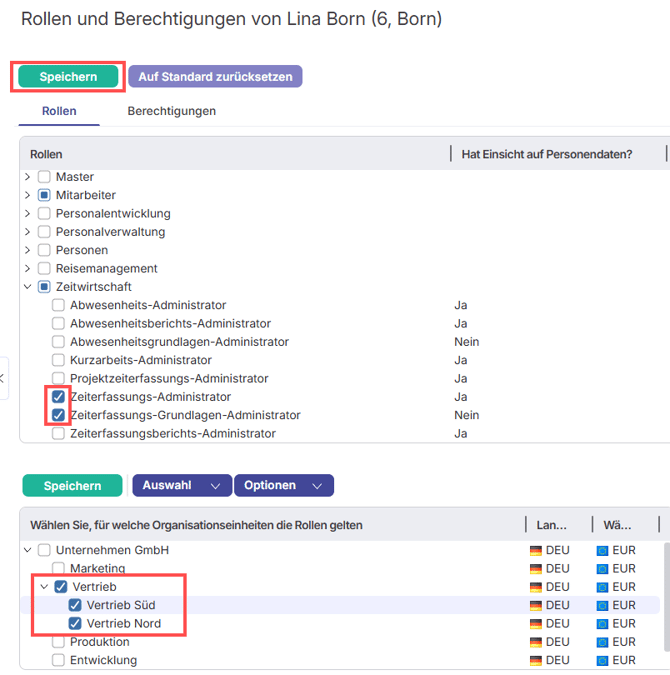This screenshot has height=675, width=670.
Task: Uncheck the Vertrieb Süd checkbox
Action: (75, 605)
